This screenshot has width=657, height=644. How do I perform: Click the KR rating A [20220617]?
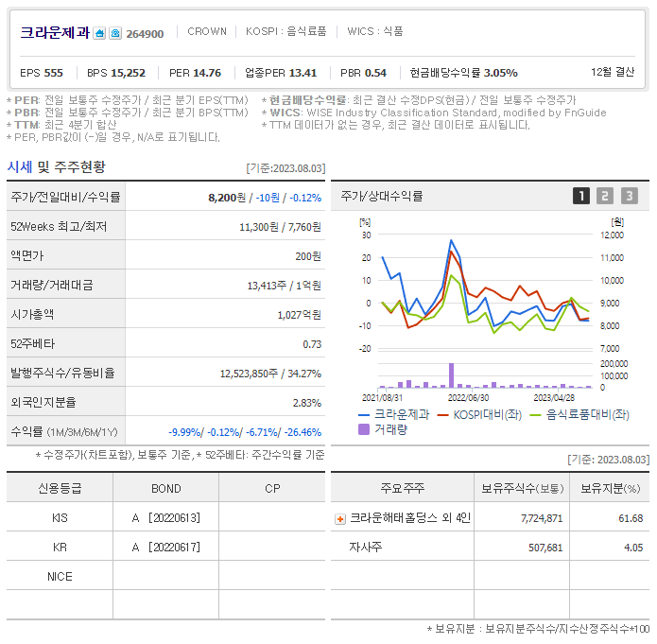pyautogui.click(x=166, y=548)
